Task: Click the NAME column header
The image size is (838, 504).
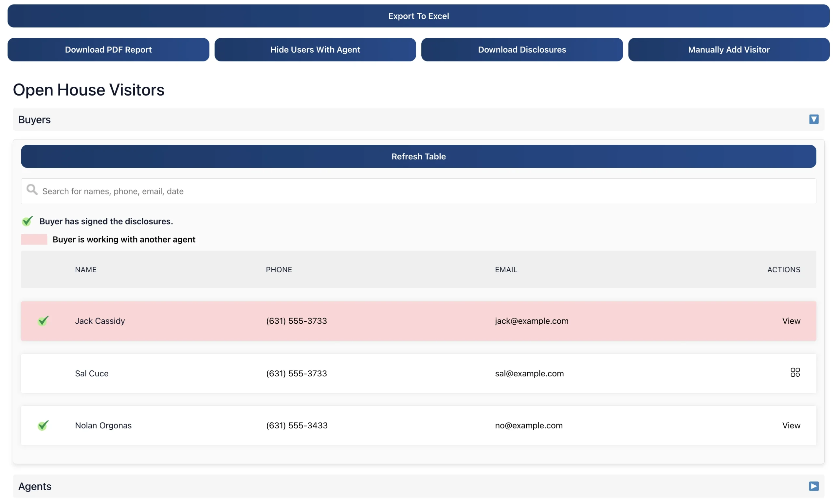Action: coord(85,269)
